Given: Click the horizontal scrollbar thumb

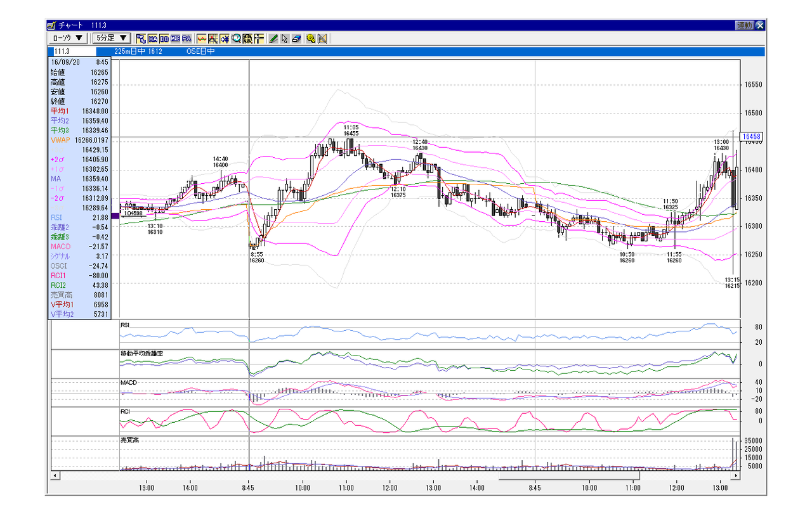Looking at the screenshot, I should tap(570, 475).
